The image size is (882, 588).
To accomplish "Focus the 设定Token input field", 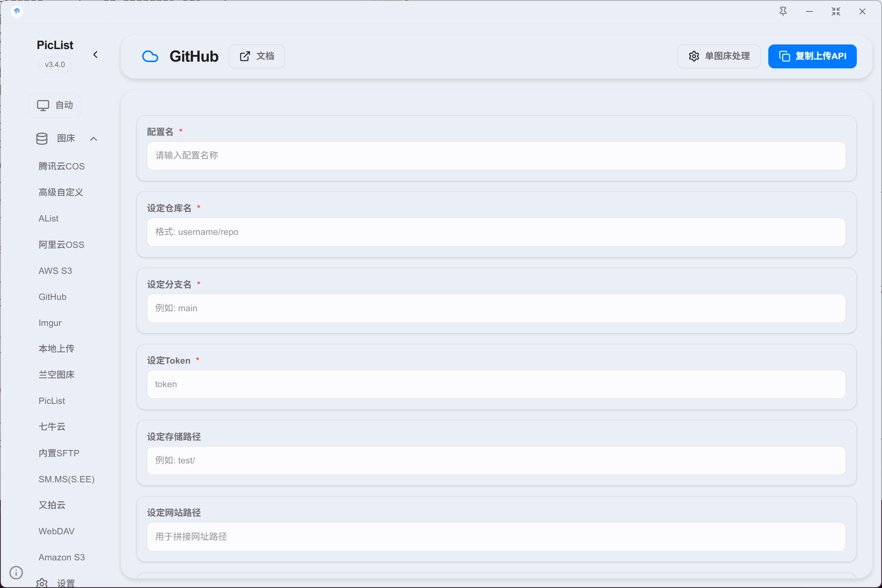I will tap(496, 384).
